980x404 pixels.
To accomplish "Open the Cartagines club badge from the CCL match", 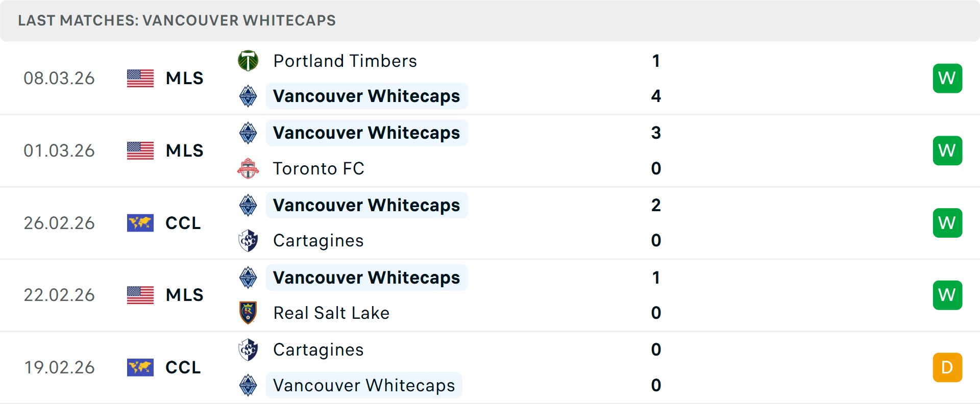I will [x=249, y=240].
